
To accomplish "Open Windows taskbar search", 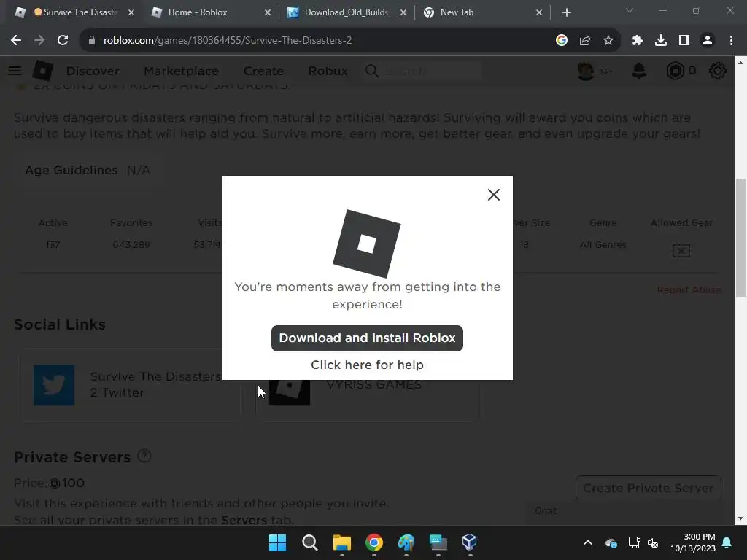I will pyautogui.click(x=309, y=542).
